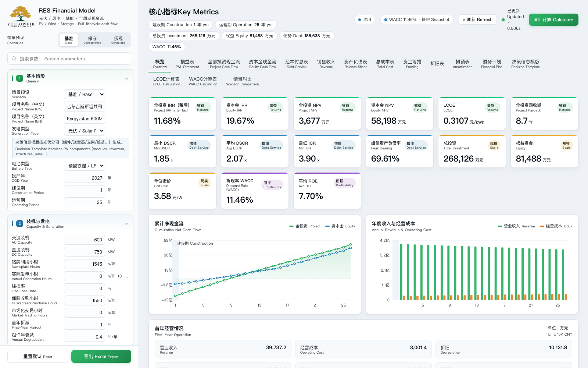Click the trial status pill
This screenshot has height=368, width=588.
(365, 20)
